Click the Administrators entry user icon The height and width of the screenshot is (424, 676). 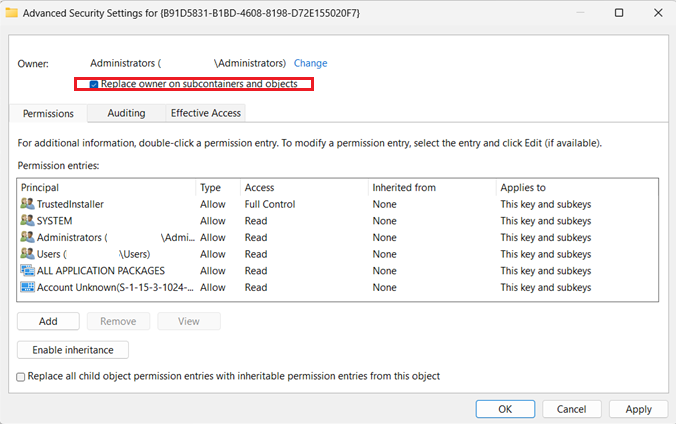pyautogui.click(x=27, y=237)
